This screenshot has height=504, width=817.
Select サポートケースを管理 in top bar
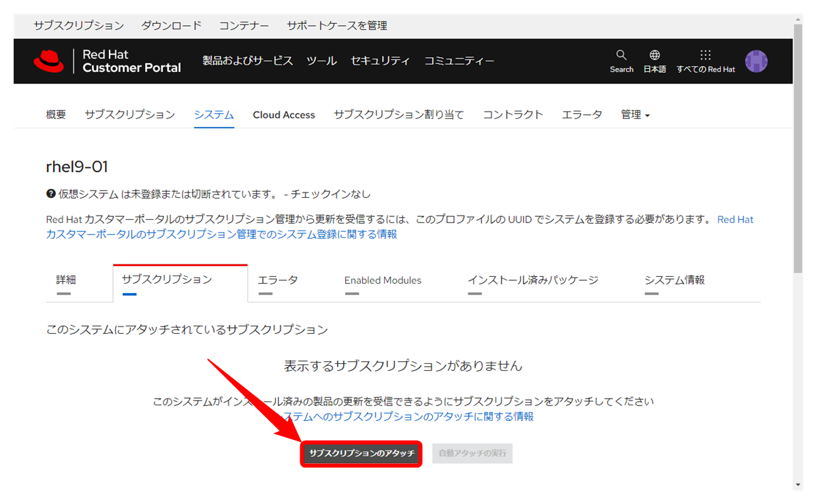[336, 26]
